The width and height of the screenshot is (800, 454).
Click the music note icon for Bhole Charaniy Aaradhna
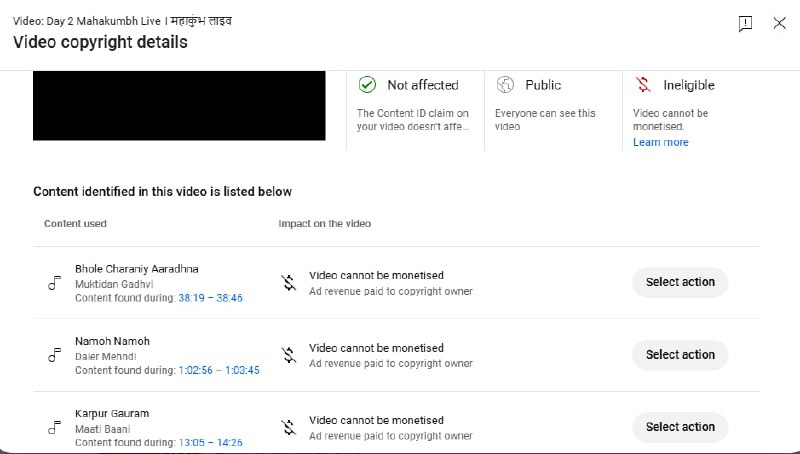pyautogui.click(x=55, y=283)
